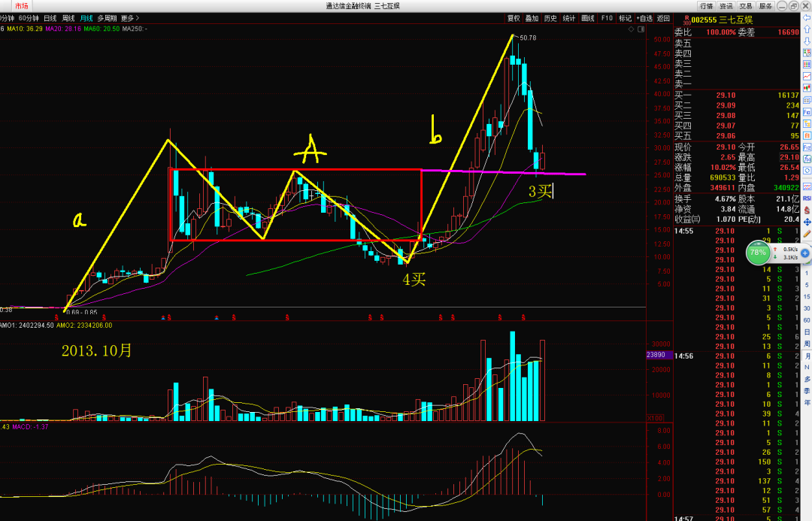812x521 pixels.
Task: Switch to 60分钟 period
Action: tap(29, 18)
